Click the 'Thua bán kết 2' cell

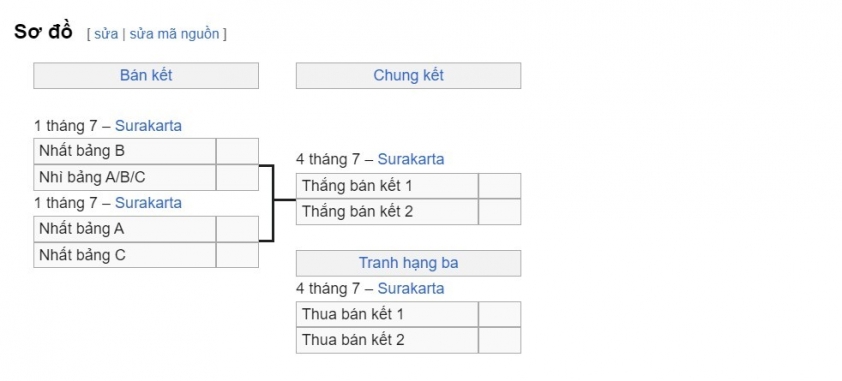[387, 340]
